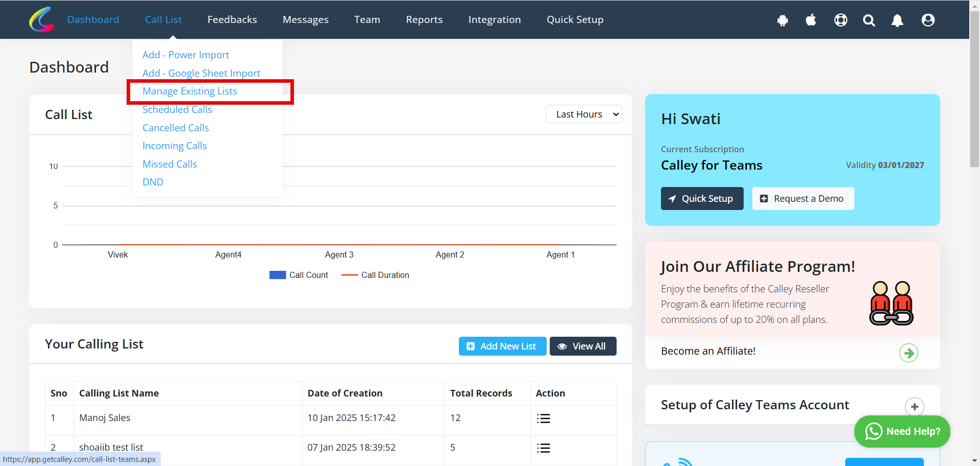The height and width of the screenshot is (466, 980).
Task: Go to Dashboard in top navigation
Action: [x=93, y=19]
